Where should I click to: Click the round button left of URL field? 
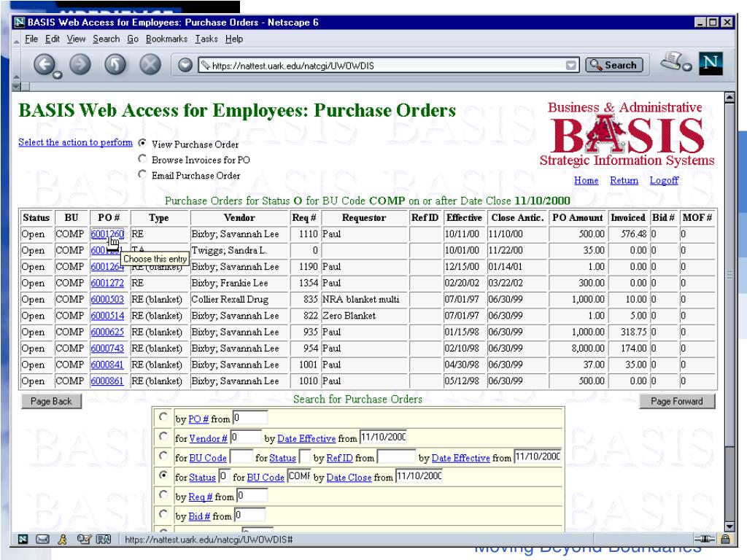coord(185,65)
